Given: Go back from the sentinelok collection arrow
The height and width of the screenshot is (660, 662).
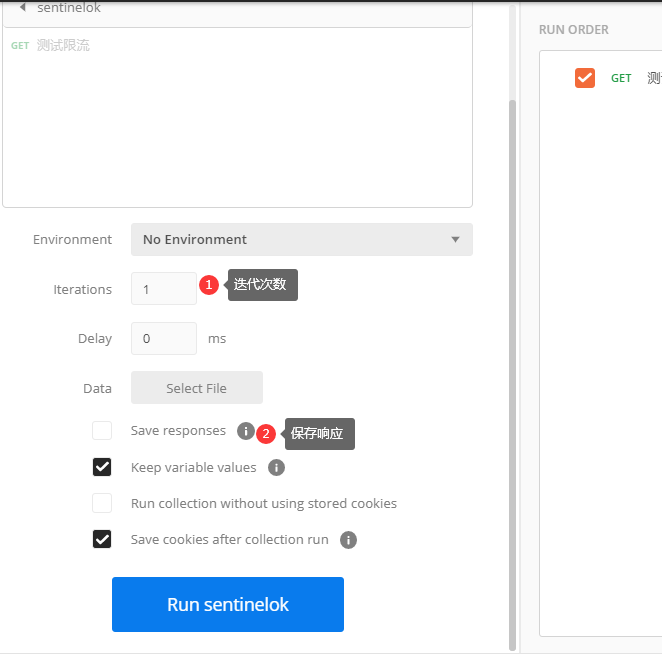Looking at the screenshot, I should click(23, 7).
